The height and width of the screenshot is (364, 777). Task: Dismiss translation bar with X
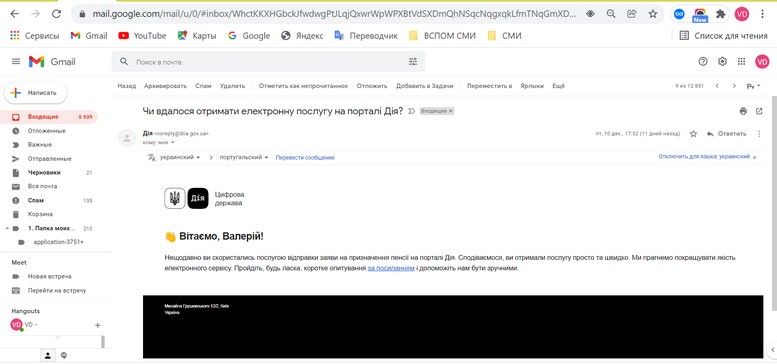[x=755, y=157]
